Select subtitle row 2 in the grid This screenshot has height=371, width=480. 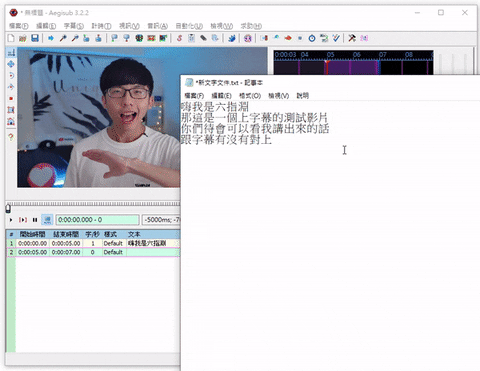[93, 252]
